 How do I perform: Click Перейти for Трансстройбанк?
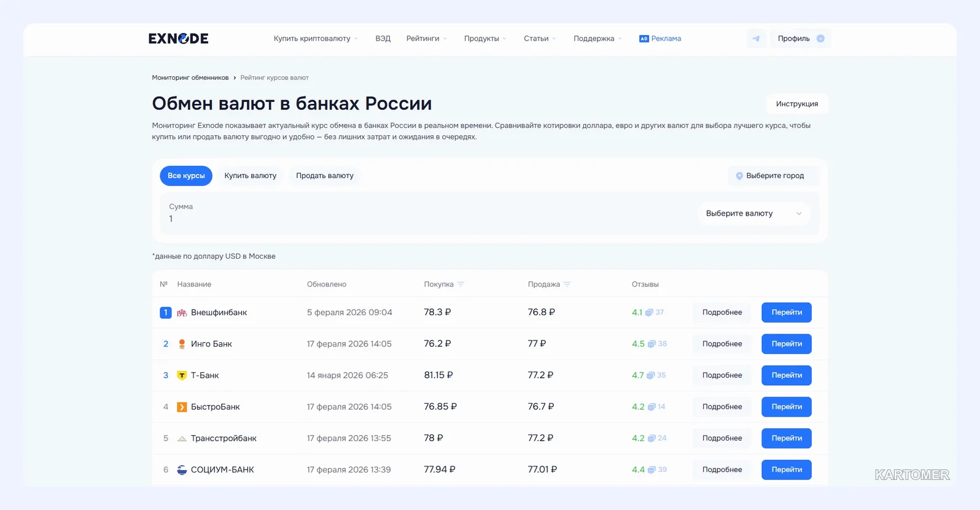pyautogui.click(x=787, y=438)
